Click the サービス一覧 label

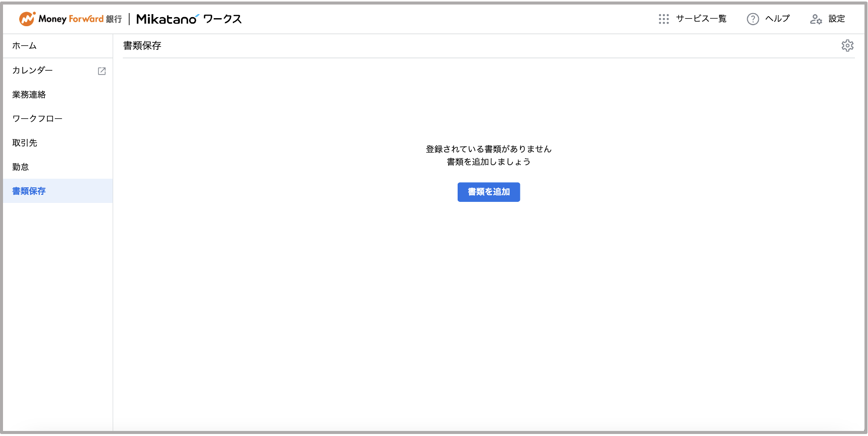(701, 19)
